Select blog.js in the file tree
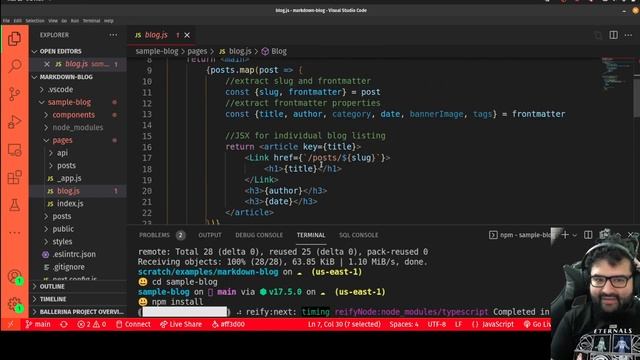 (78, 191)
